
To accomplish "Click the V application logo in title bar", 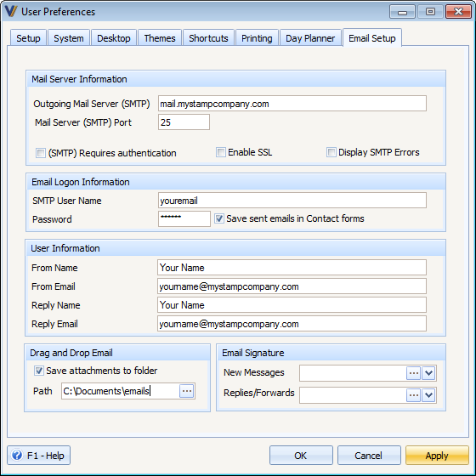I will coord(11,11).
